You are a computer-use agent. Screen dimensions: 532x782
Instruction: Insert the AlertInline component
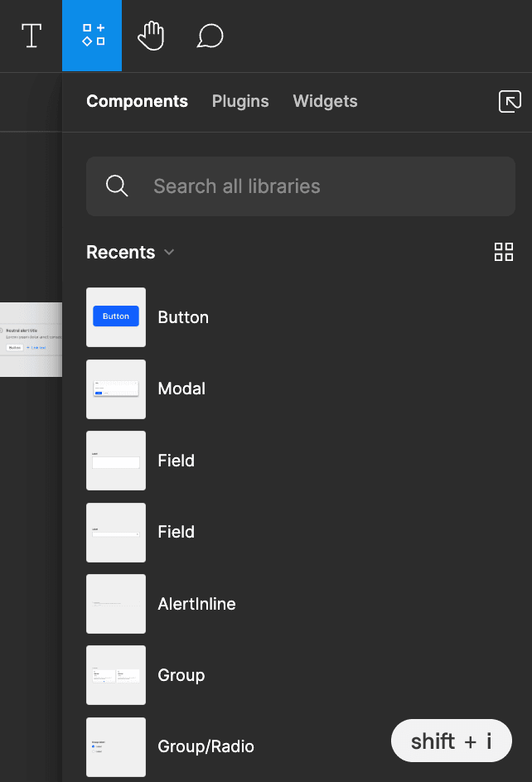coord(196,604)
